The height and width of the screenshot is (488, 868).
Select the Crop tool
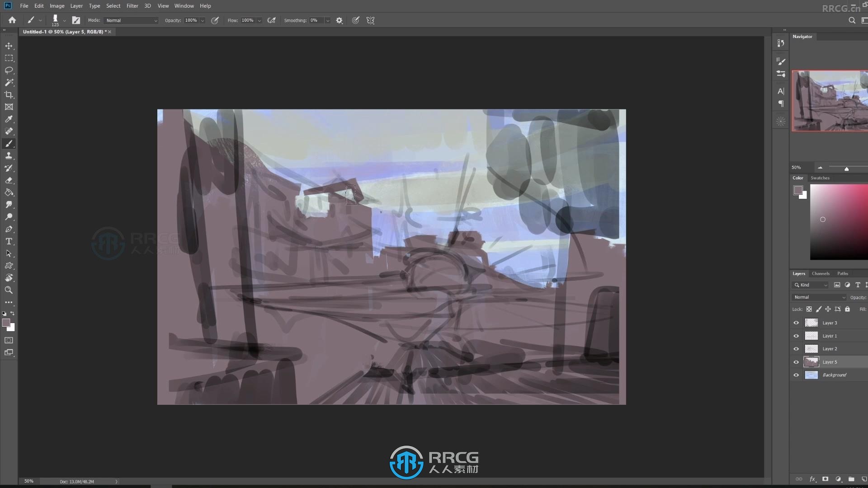(x=9, y=95)
